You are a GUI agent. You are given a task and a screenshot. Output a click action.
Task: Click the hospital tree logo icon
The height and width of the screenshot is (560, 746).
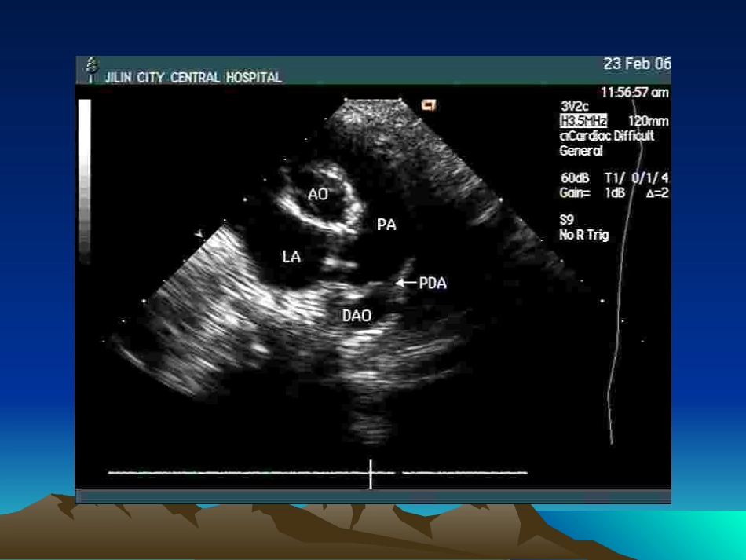93,69
